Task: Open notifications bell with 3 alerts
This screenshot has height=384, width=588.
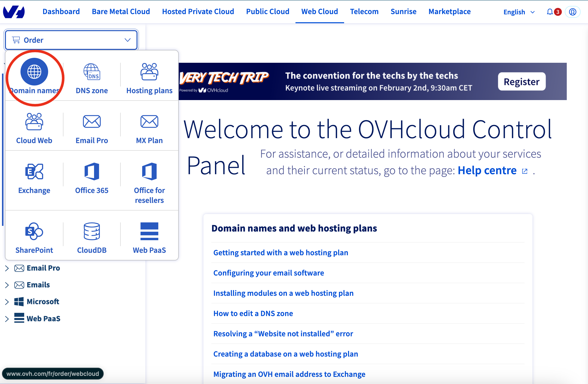Action: [550, 12]
